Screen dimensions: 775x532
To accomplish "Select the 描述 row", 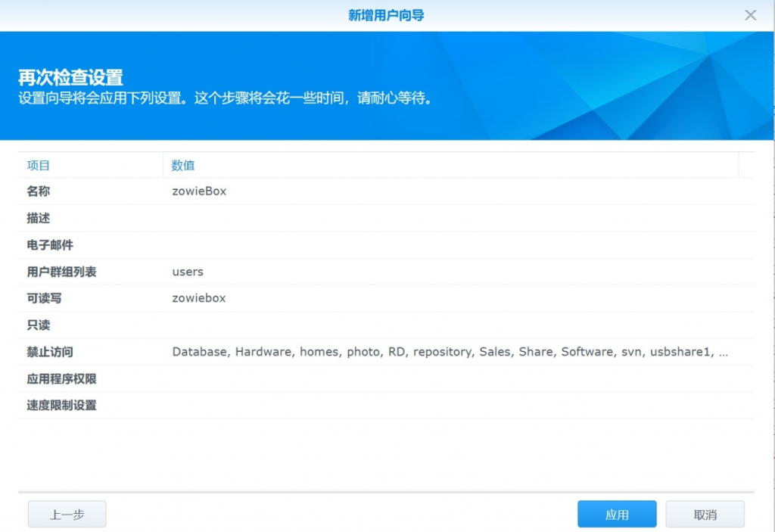I will 386,218.
